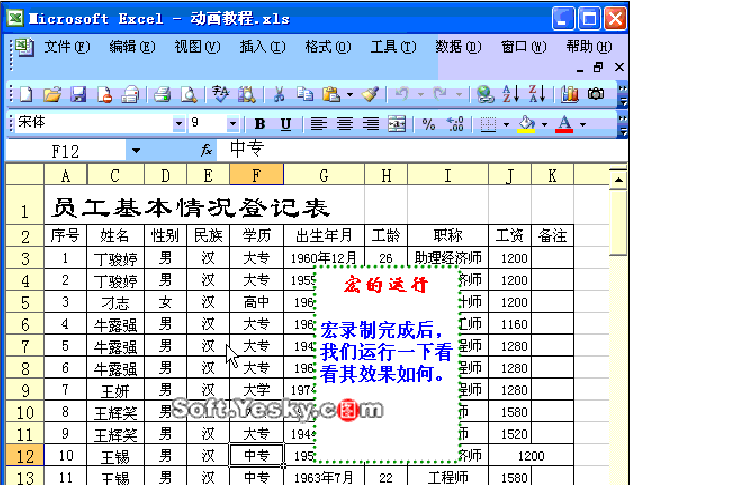Copy selection with the Copy icon
Viewport: 729px width, 485px height.
(x=305, y=94)
